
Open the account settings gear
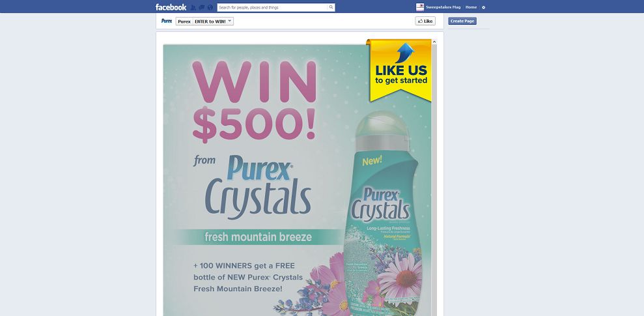tap(483, 7)
